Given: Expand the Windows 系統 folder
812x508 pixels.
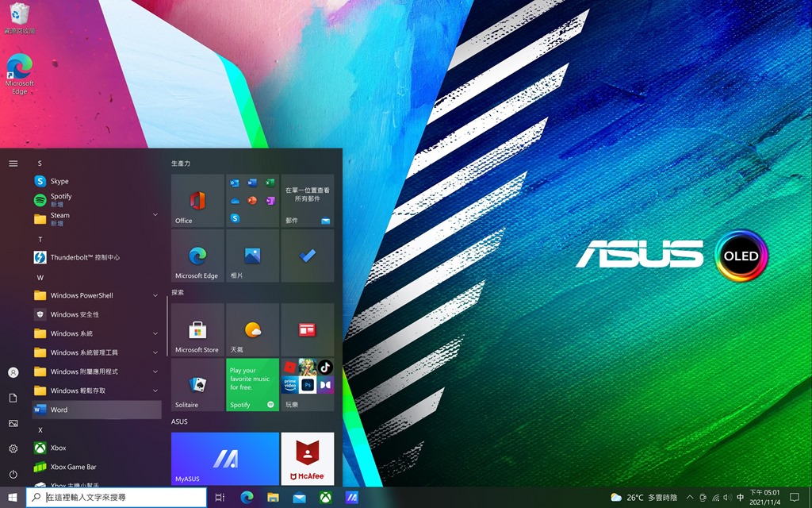Looking at the screenshot, I should click(x=155, y=333).
